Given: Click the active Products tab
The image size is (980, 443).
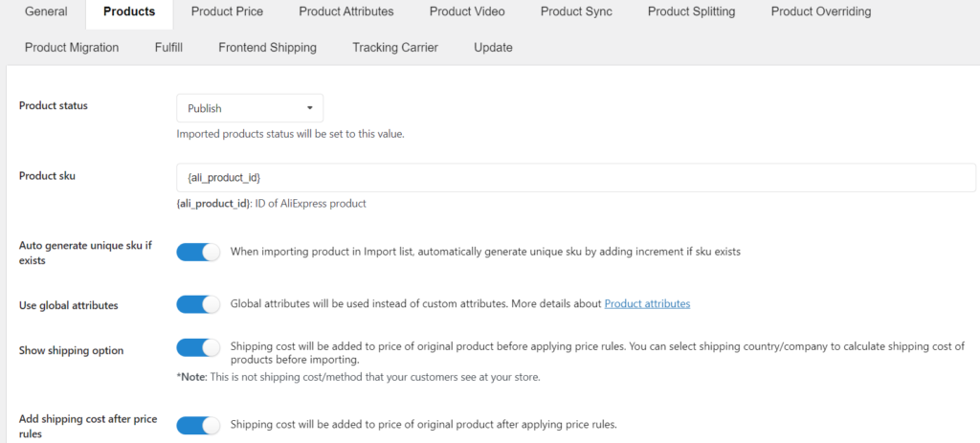Looking at the screenshot, I should [129, 11].
